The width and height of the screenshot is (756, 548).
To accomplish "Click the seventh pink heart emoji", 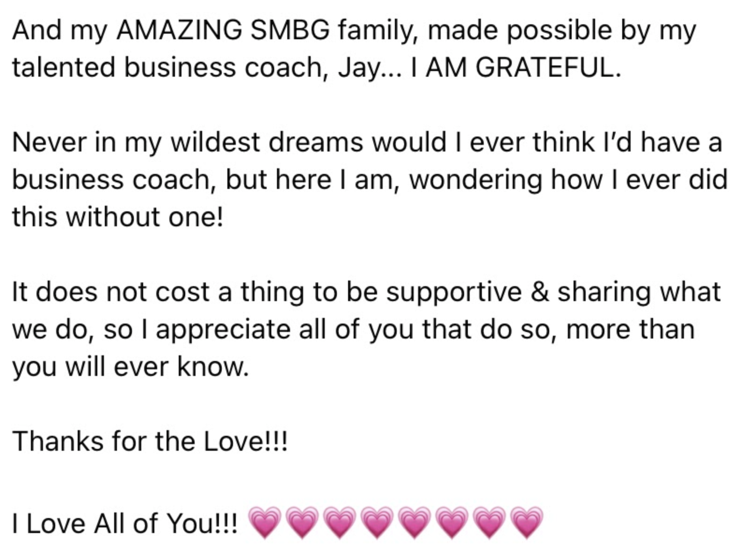I will pyautogui.click(x=489, y=522).
